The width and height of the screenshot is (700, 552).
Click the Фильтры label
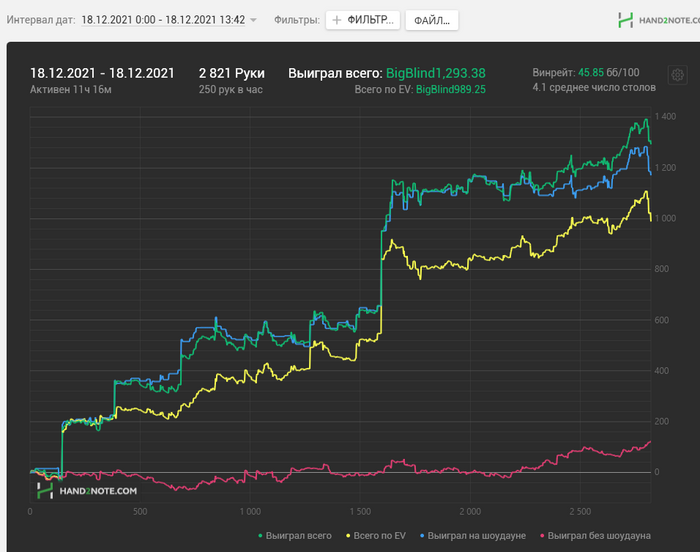click(x=297, y=20)
